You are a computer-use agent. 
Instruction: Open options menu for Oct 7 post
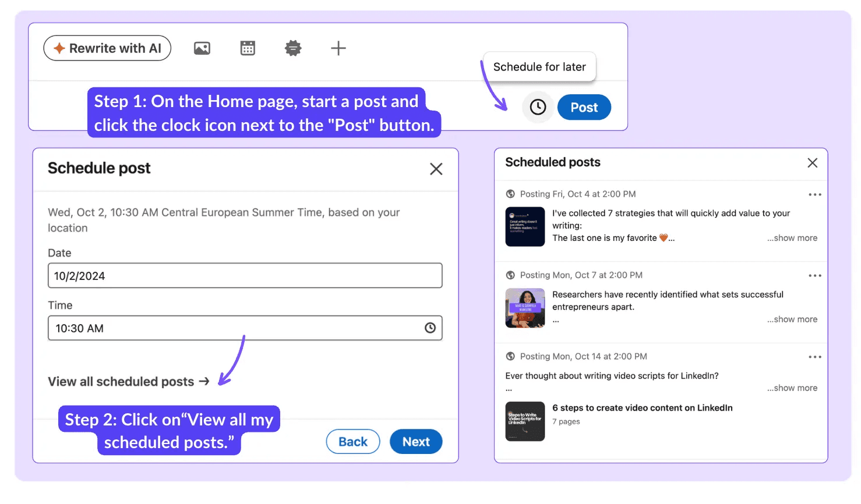point(815,275)
